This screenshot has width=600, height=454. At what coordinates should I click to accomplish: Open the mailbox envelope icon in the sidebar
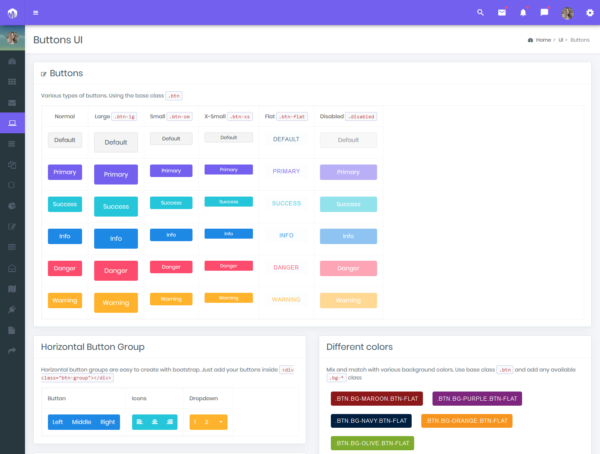12,103
